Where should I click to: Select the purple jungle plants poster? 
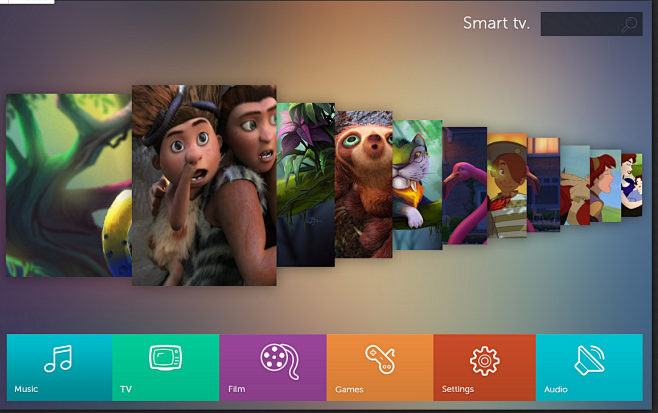(x=306, y=185)
